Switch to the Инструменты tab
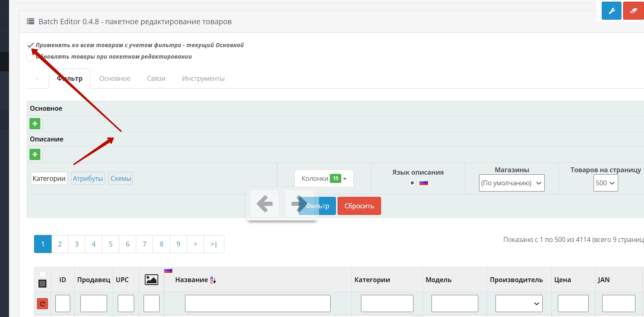The width and height of the screenshot is (644, 317). point(203,78)
